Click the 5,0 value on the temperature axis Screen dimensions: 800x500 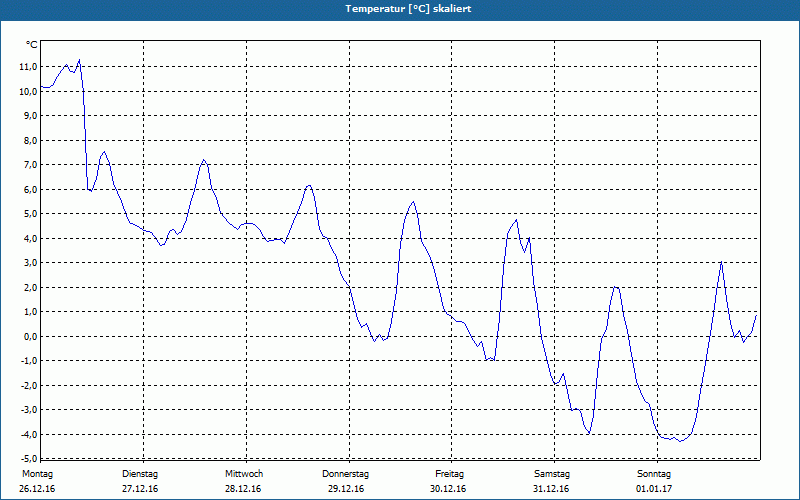pyautogui.click(x=30, y=214)
